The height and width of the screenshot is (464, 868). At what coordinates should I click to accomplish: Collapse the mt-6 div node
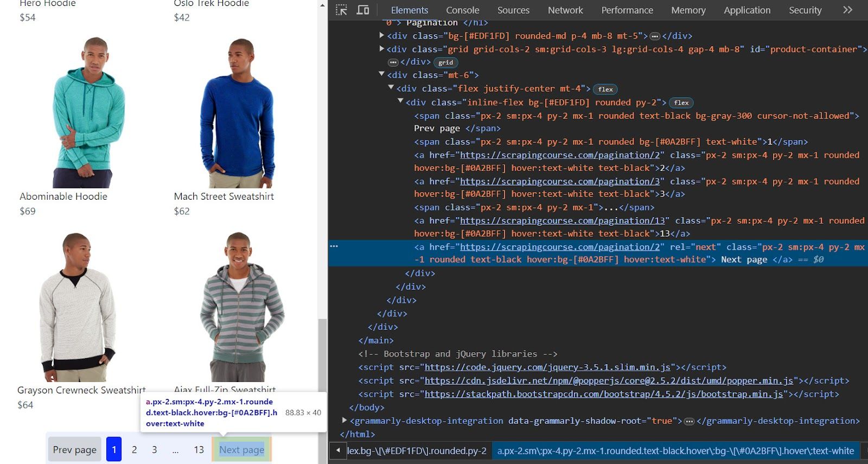point(381,74)
